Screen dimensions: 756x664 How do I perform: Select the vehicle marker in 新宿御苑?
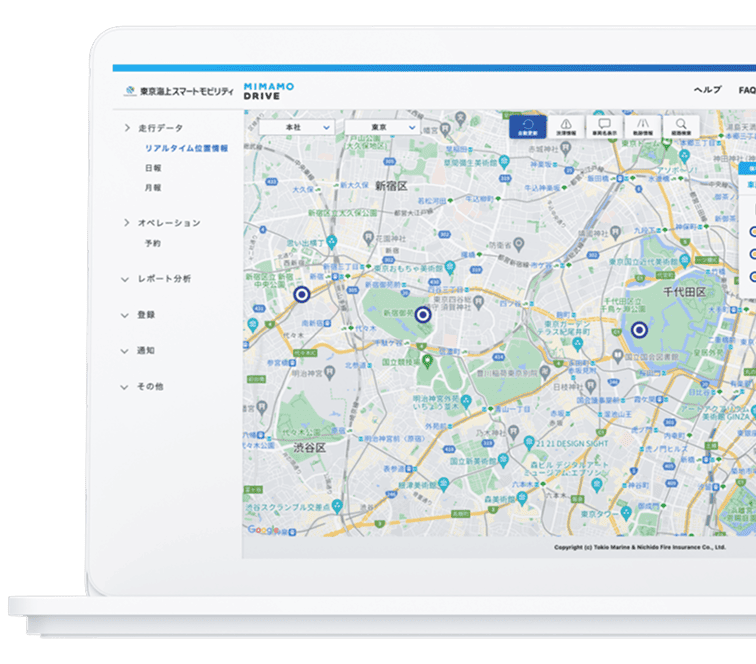point(423,314)
